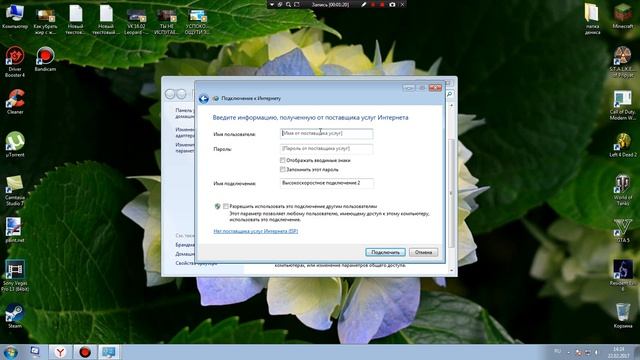640x360 pixels.
Task: Select the yellow folder icon near Minecraft
Action: (592, 20)
